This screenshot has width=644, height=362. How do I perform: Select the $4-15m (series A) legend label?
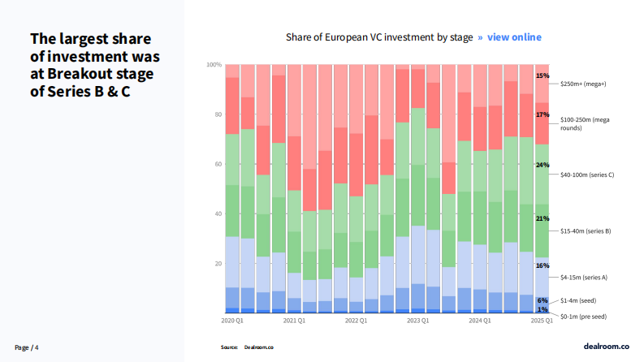pos(583,278)
